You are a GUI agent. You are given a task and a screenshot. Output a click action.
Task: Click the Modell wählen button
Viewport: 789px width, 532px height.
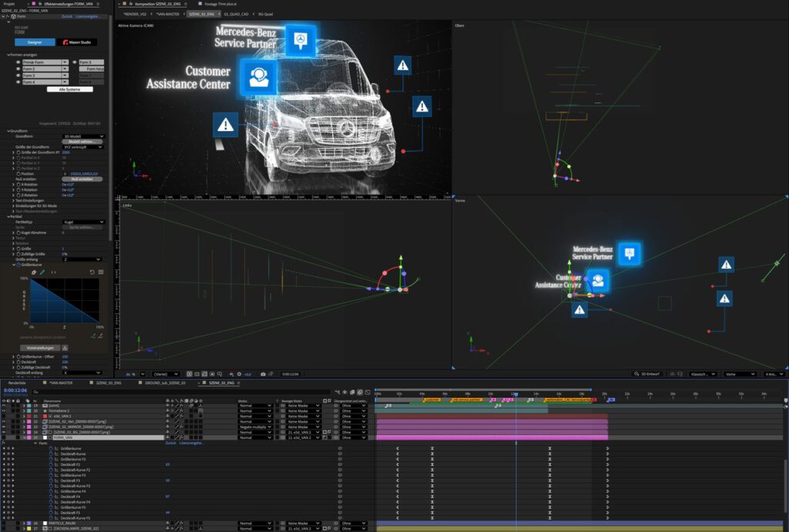tap(81, 142)
